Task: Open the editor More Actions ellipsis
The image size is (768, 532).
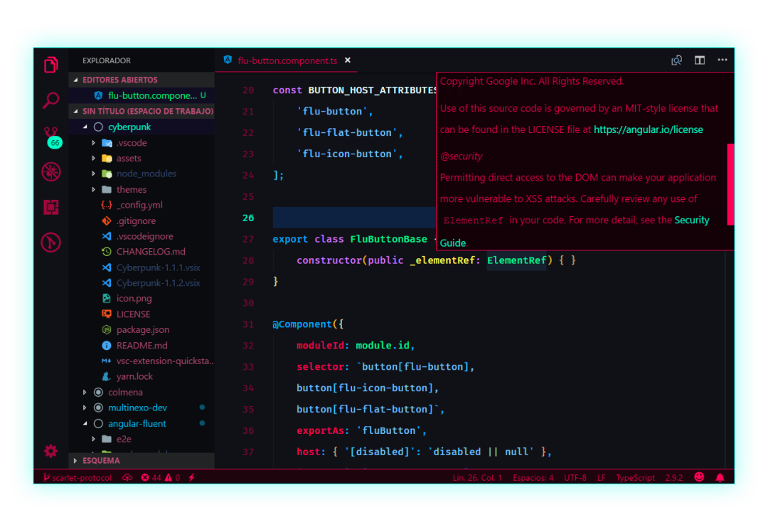Action: coord(722,60)
